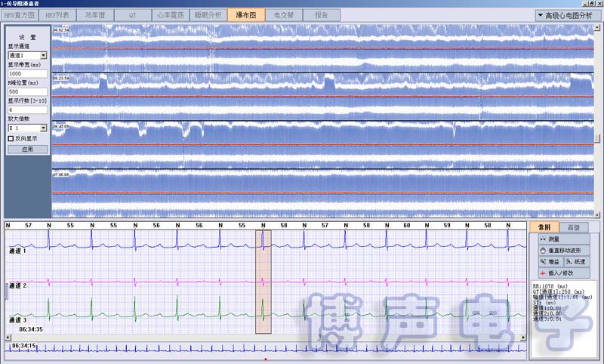Switch to the 常用 tools tab
Viewport: 604px width, 364px height.
[544, 227]
